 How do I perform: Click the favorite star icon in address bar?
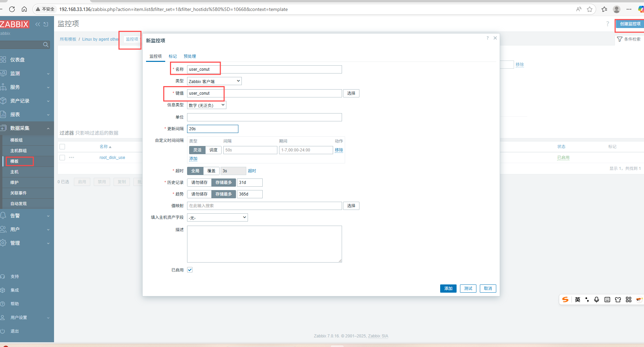pos(590,9)
